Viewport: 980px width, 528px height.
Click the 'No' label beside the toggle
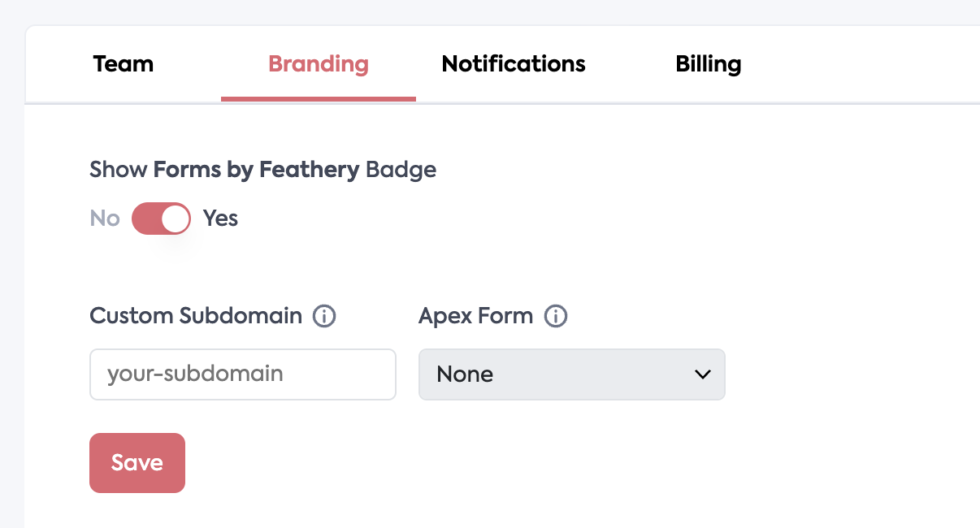105,219
